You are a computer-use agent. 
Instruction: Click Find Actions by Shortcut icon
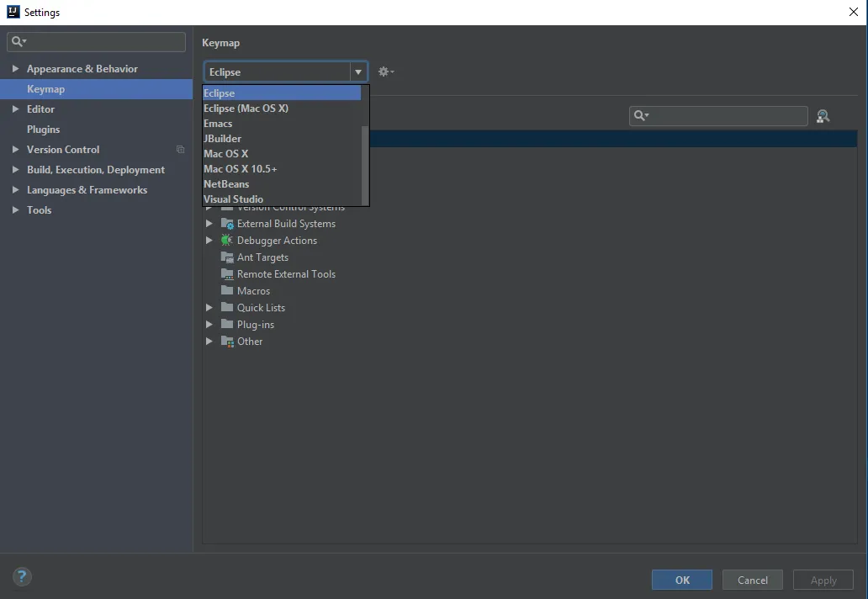[823, 116]
